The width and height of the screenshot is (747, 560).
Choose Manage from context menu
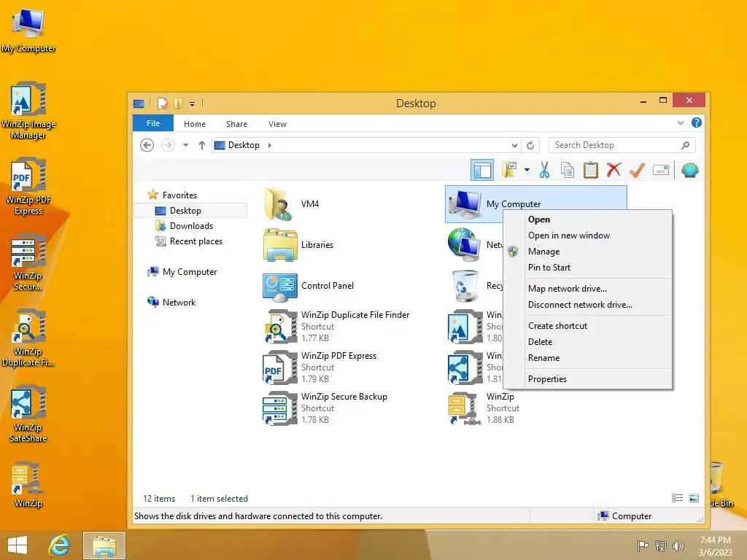click(x=543, y=252)
